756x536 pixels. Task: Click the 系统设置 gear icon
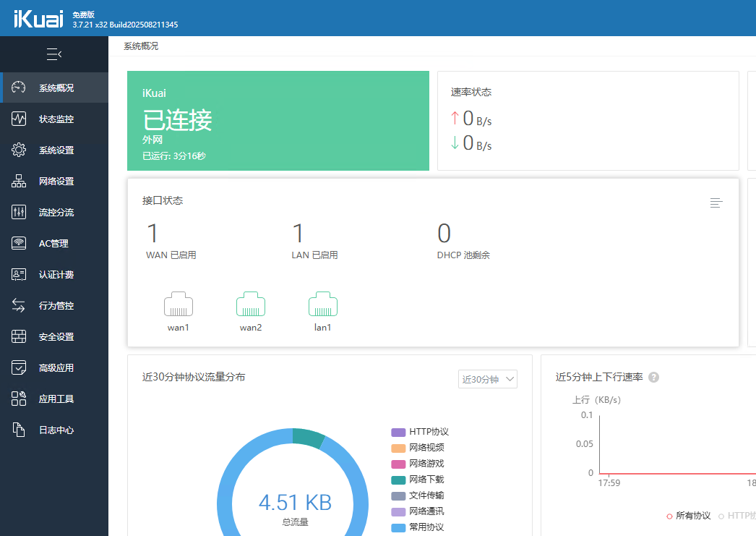(x=18, y=150)
